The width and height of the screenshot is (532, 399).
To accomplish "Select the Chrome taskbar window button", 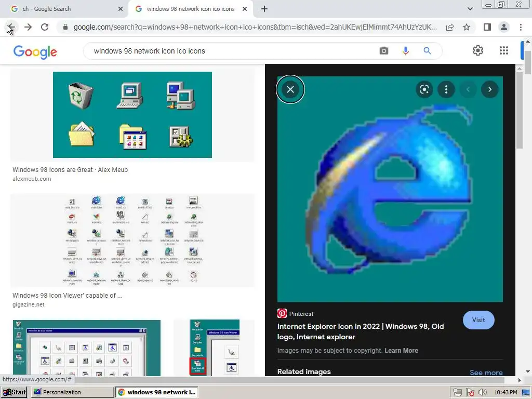I will point(157,392).
